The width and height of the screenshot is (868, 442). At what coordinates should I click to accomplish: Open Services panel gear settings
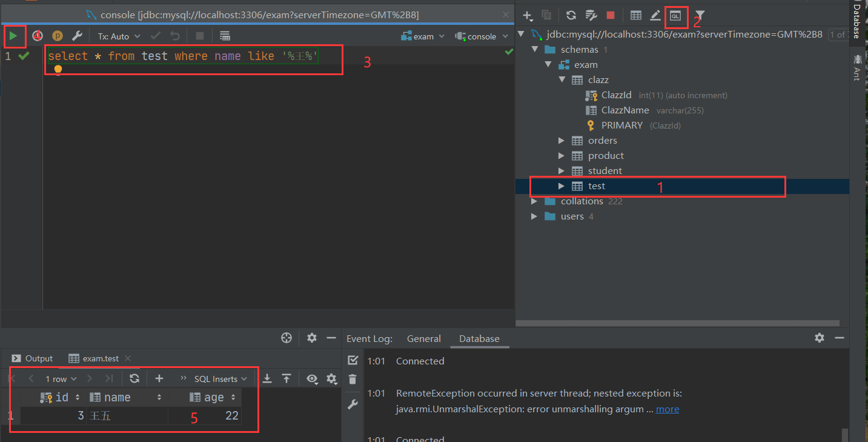tap(311, 338)
